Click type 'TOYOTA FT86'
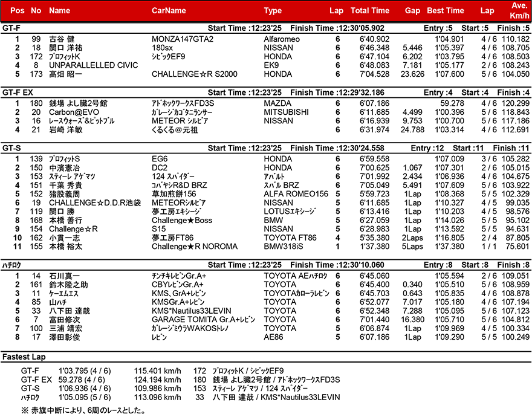 pos(290,238)
